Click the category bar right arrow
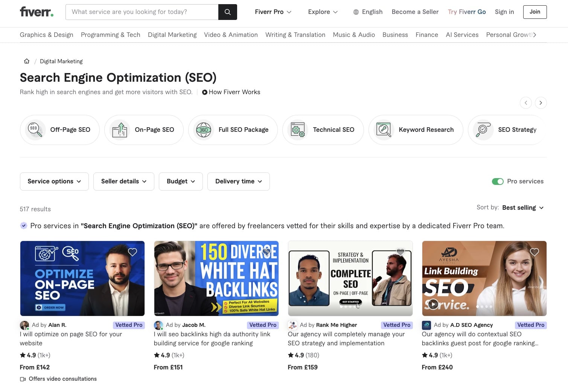 (x=534, y=35)
